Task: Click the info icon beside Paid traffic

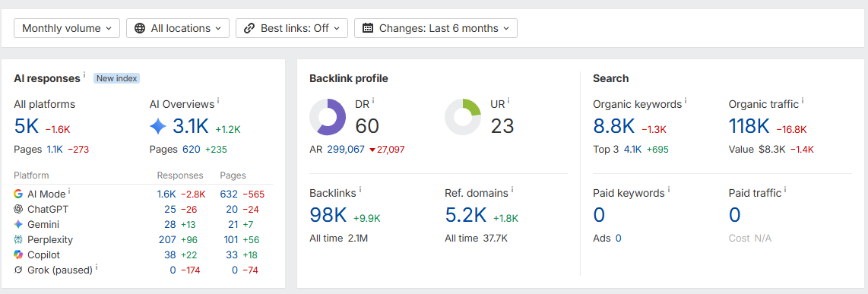Action: pyautogui.click(x=785, y=190)
